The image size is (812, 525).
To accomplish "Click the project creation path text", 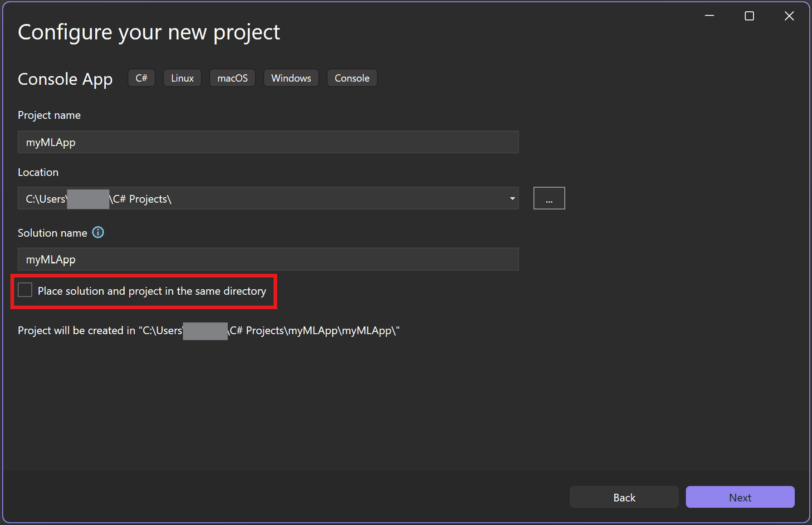I will point(208,331).
